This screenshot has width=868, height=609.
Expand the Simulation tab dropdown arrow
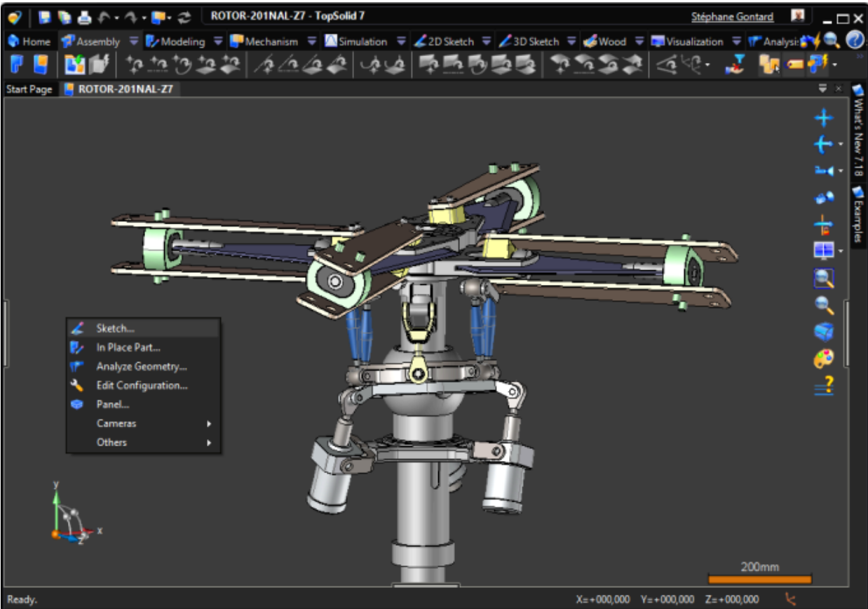(x=401, y=41)
